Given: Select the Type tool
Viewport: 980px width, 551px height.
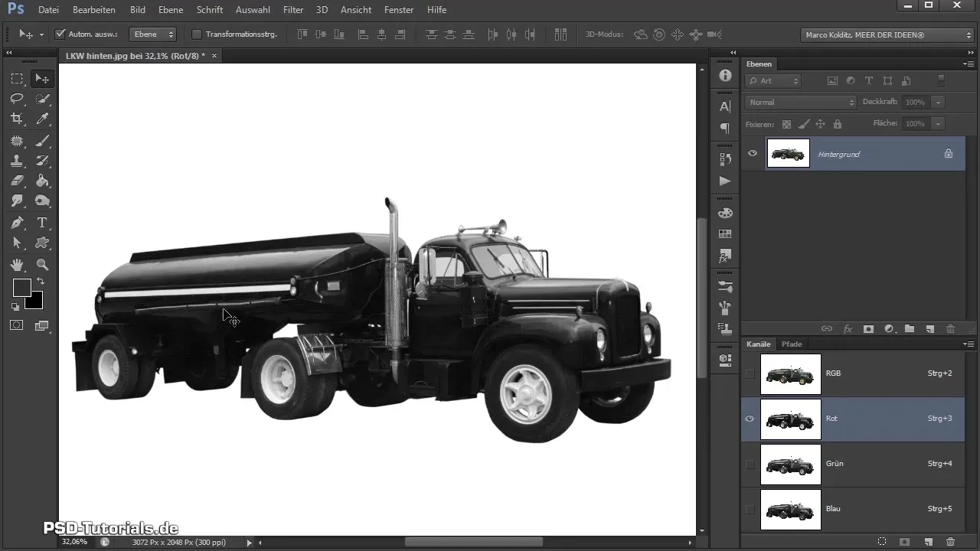Looking at the screenshot, I should (x=43, y=223).
